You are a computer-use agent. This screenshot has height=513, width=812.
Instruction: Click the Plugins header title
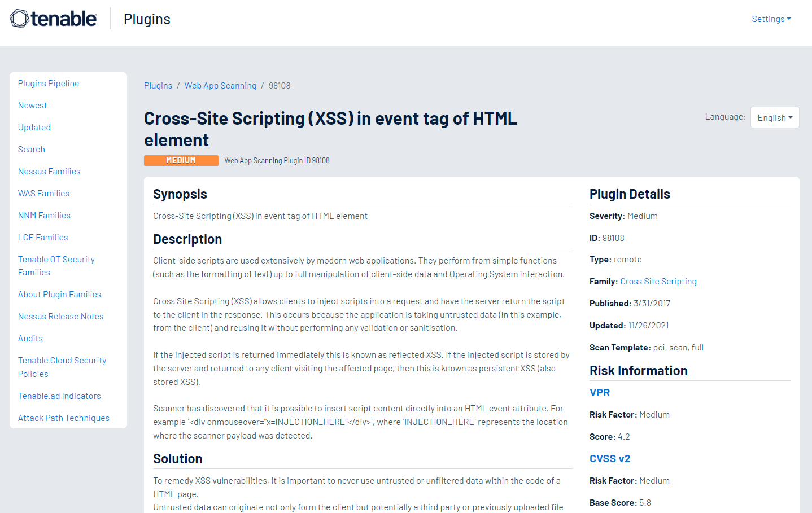[x=147, y=19]
